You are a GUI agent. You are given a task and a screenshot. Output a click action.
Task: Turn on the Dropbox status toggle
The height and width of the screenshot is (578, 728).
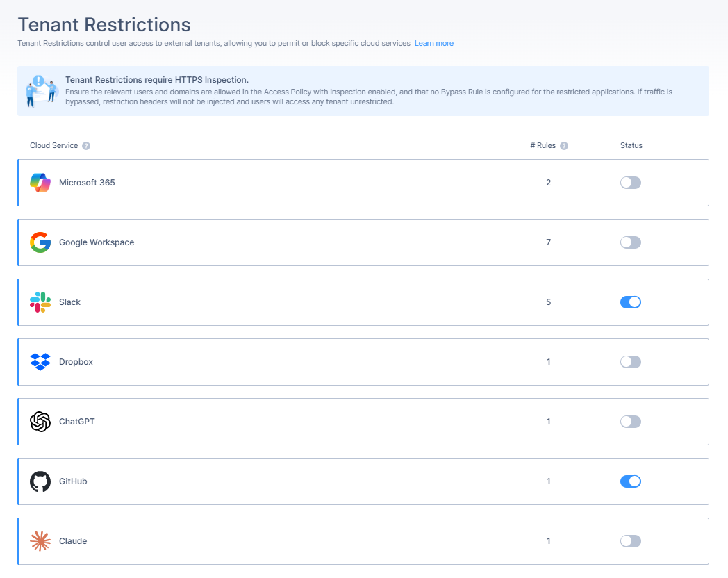tap(631, 362)
